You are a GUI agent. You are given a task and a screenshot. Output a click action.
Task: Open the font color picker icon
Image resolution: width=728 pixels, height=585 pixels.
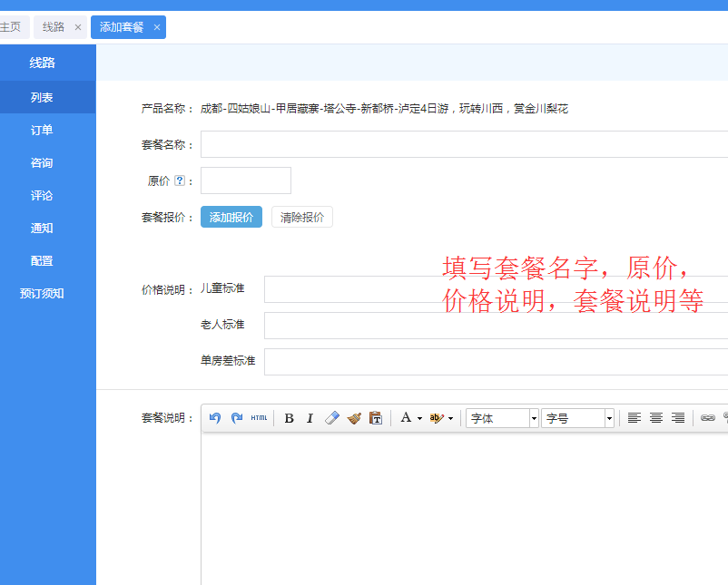(406, 418)
